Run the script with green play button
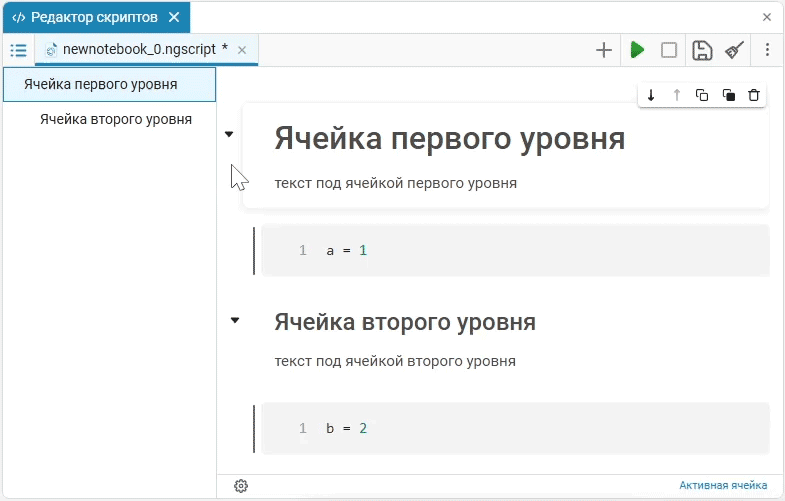785x501 pixels. 637,50
